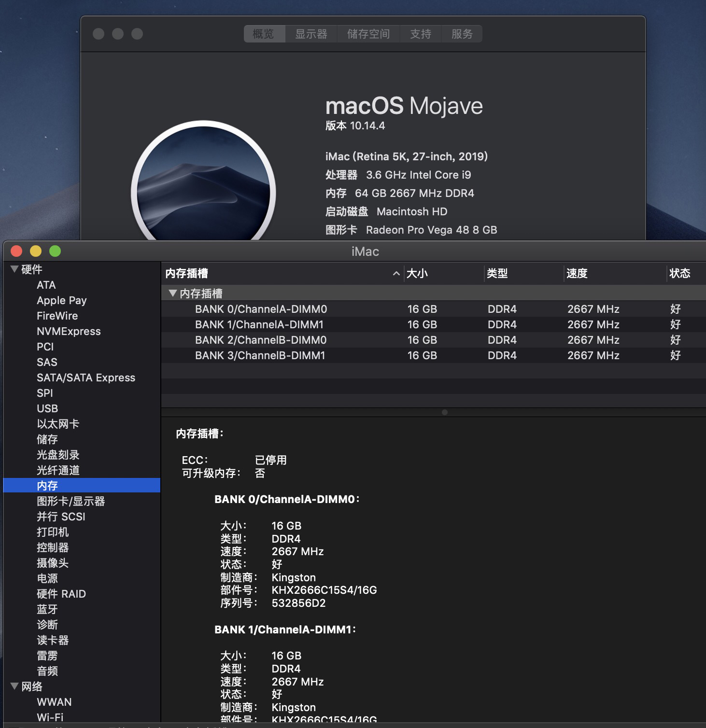The height and width of the screenshot is (728, 706).
Task: Close the iMac system report window
Action: point(17,251)
